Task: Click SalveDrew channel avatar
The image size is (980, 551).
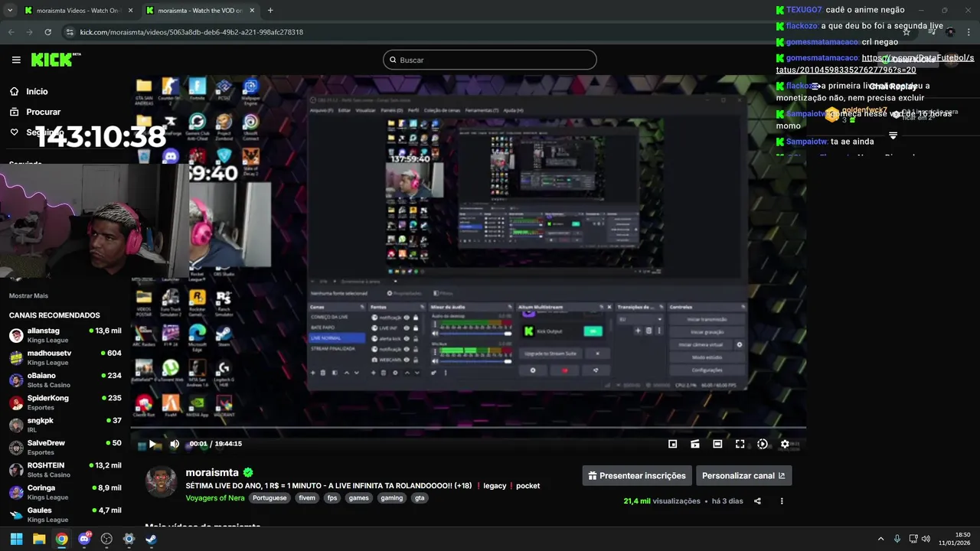Action: (x=16, y=447)
